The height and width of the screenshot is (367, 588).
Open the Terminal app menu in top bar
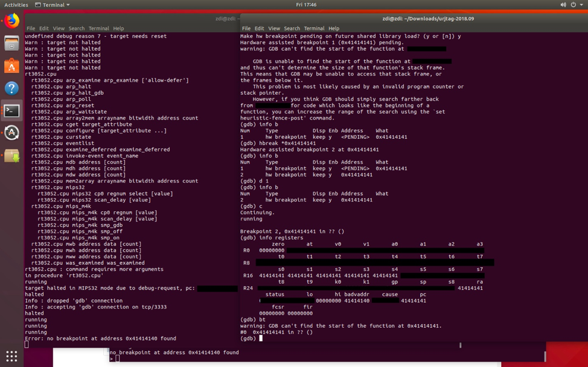tap(52, 5)
